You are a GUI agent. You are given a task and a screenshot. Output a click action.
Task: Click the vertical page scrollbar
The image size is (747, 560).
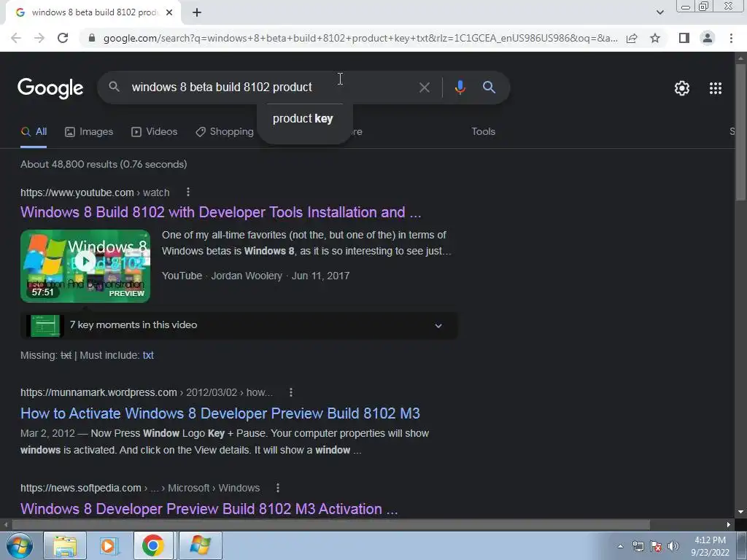pos(740,133)
